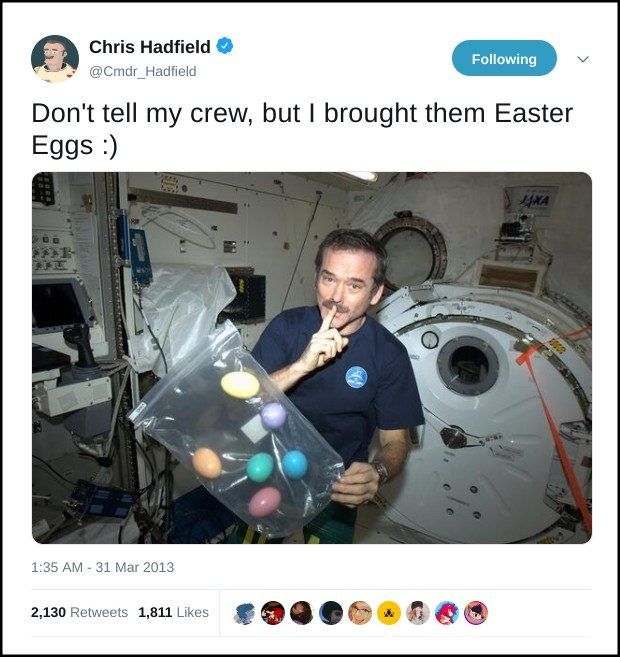This screenshot has width=620, height=657.
Task: Click the second liker avatar with red figure
Action: click(273, 613)
